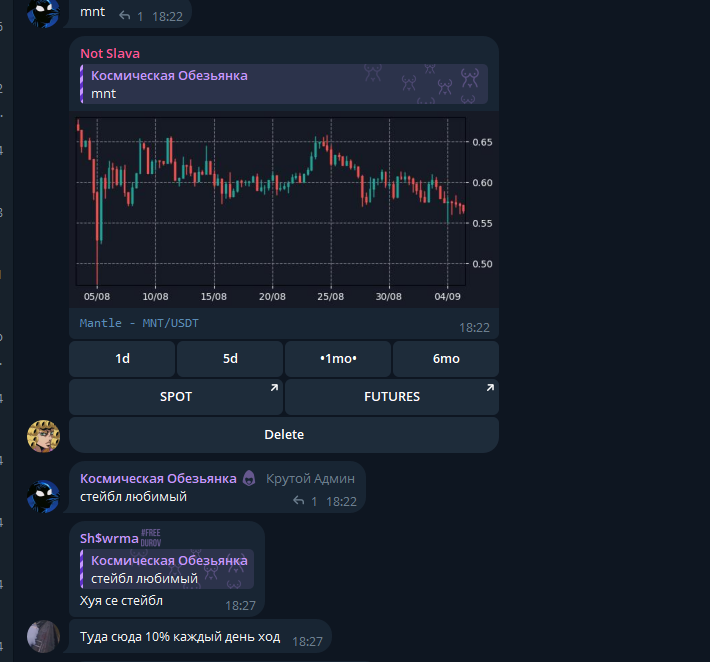Image resolution: width=710 pixels, height=662 pixels.
Task: Click reply arrow on стейбл любимый message
Action: [298, 501]
